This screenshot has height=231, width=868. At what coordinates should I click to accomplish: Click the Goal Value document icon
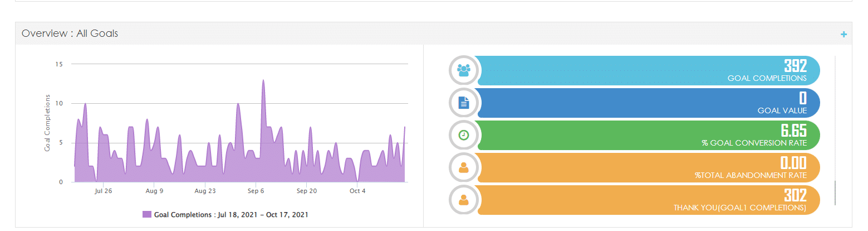tap(464, 103)
